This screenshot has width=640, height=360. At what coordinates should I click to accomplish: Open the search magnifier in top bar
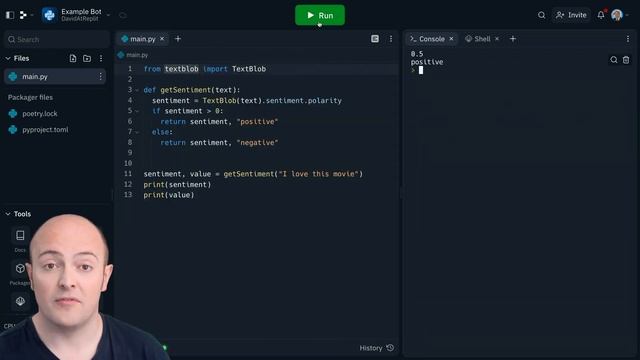[x=541, y=15]
